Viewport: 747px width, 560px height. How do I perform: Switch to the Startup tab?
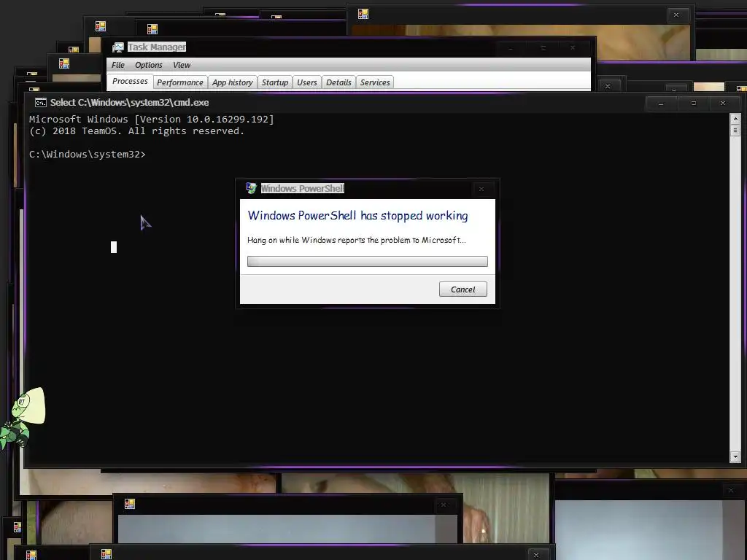coord(275,82)
